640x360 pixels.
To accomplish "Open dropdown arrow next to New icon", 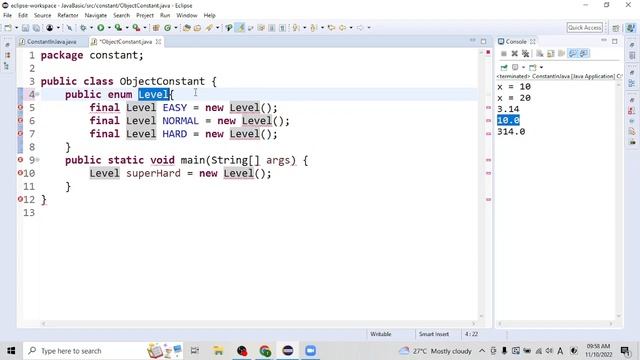I will click(16, 28).
